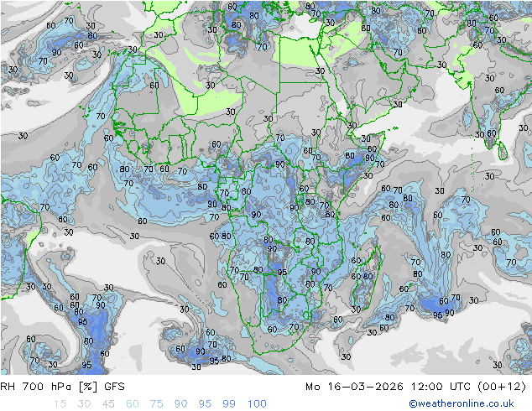Select the legend value 100

click(x=257, y=403)
